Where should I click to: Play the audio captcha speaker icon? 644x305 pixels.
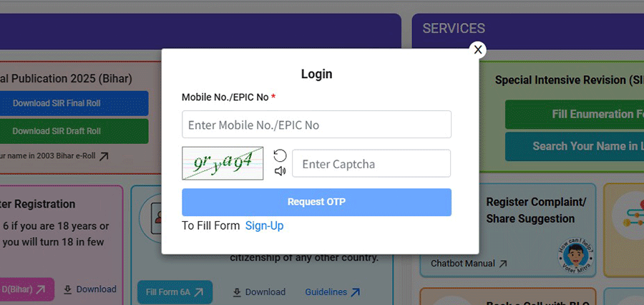tap(280, 171)
